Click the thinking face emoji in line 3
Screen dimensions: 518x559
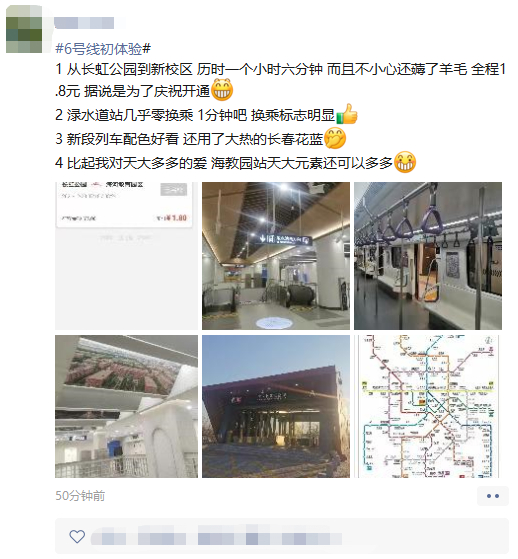[335, 138]
